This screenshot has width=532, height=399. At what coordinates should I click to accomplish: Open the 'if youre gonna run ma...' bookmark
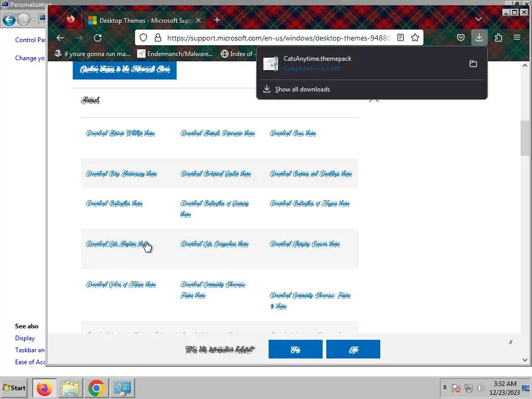(x=92, y=54)
